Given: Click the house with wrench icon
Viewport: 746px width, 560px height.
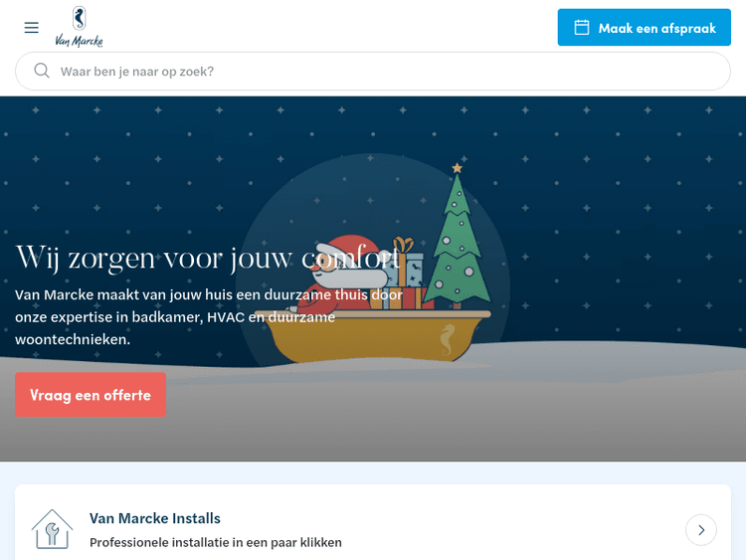Looking at the screenshot, I should tap(52, 529).
